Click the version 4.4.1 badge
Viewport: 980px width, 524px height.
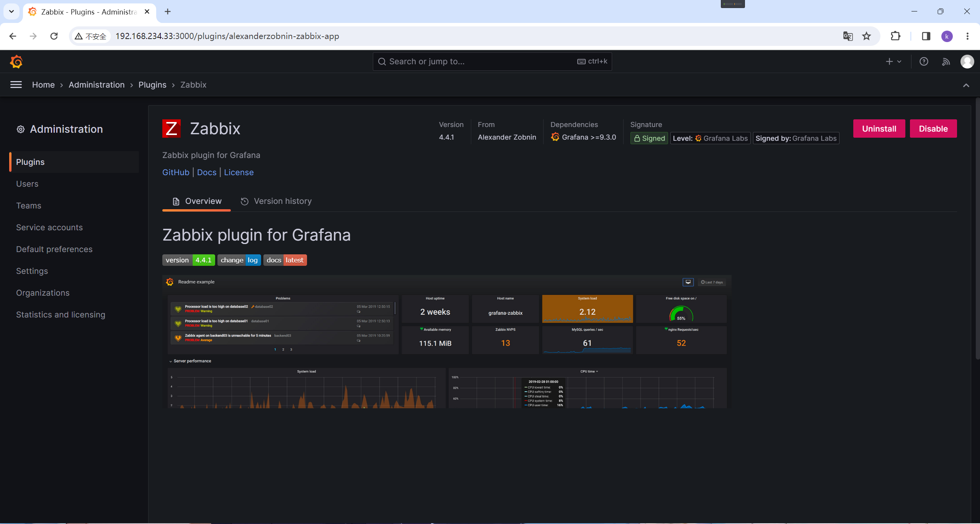pos(188,260)
